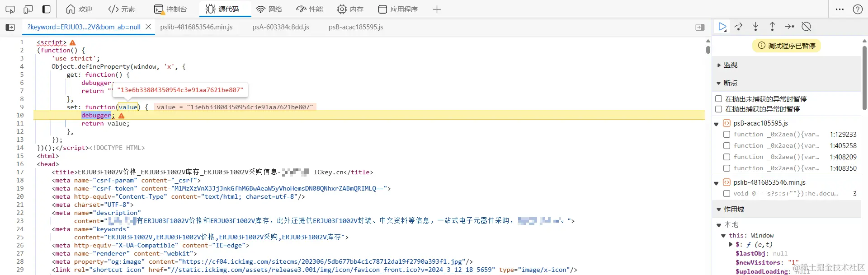Resume script execution
Viewport: 868px width, 275px height.
click(x=722, y=27)
